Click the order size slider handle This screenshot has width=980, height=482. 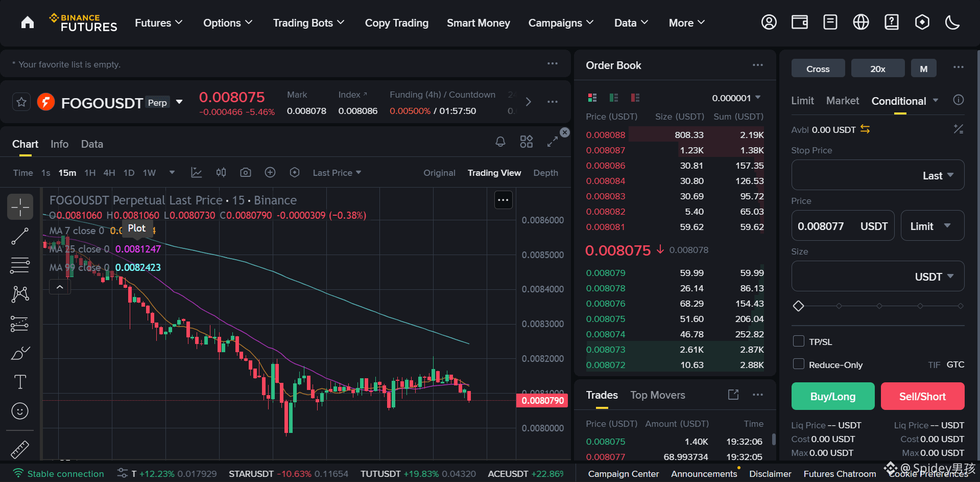point(799,306)
